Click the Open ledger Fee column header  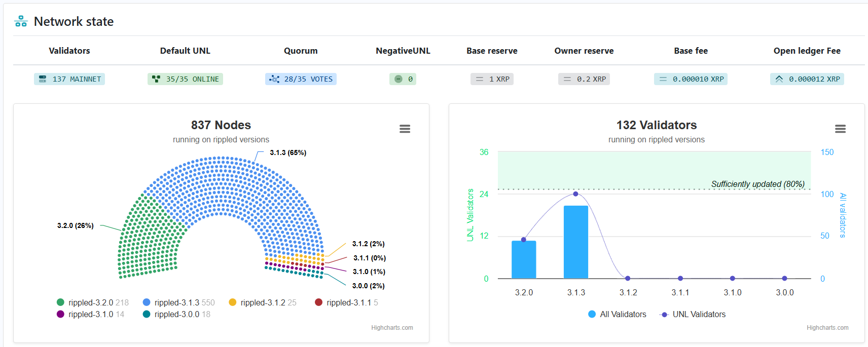(807, 51)
